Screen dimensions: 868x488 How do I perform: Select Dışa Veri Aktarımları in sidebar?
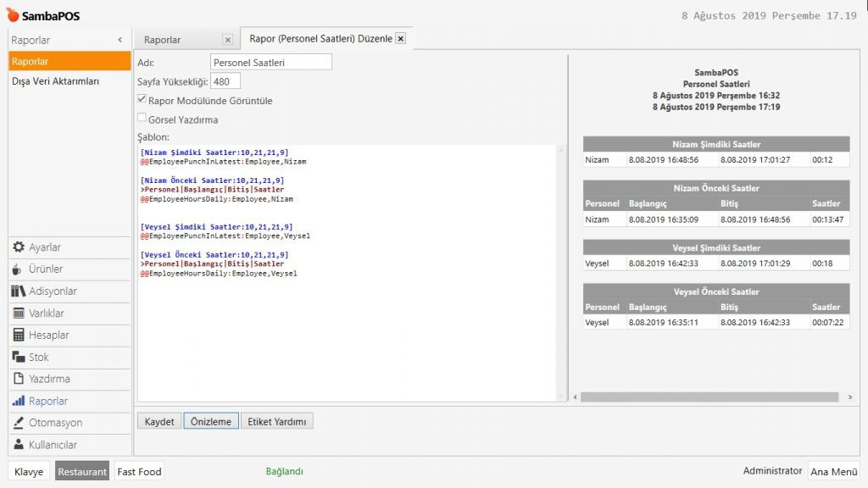tap(56, 81)
